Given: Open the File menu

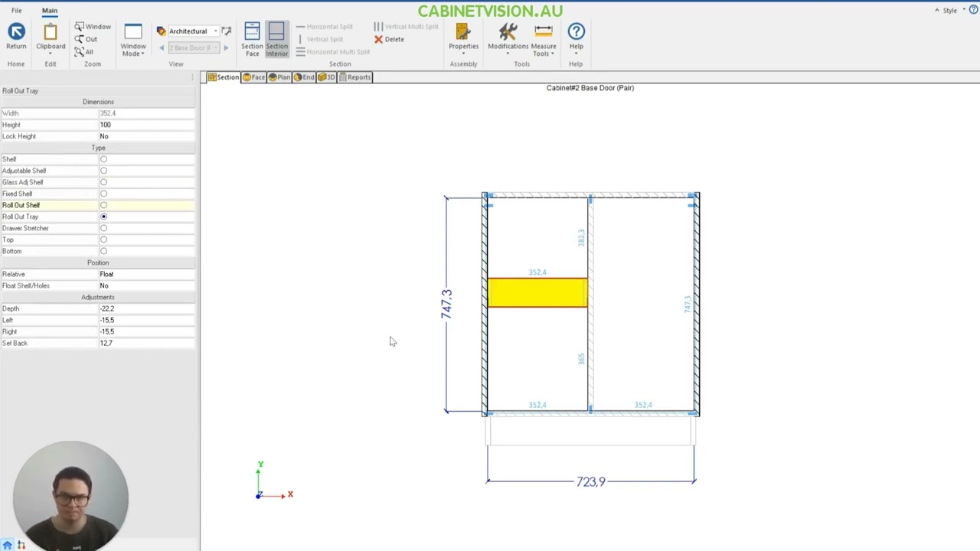Looking at the screenshot, I should (x=16, y=11).
